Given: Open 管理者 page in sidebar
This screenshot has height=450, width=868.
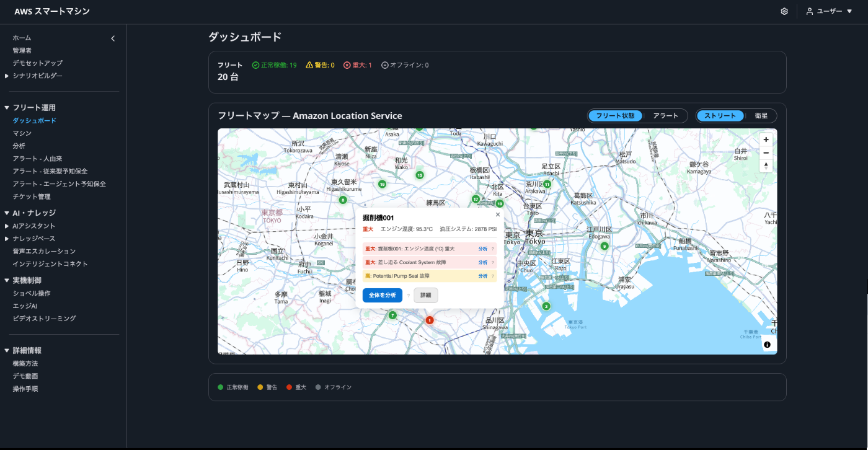Looking at the screenshot, I should pos(22,50).
